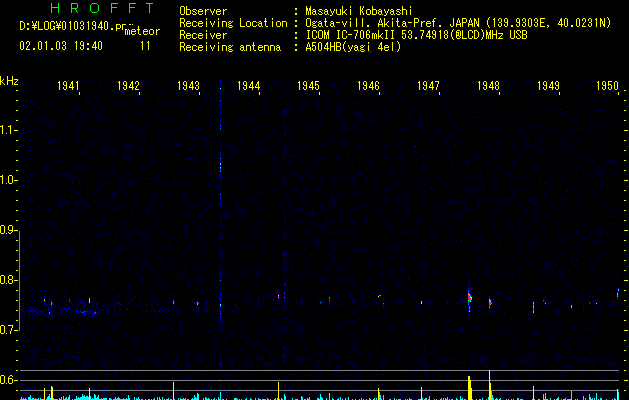629x400 pixels.
Task: Click the Receiver label
Action: 203,35
